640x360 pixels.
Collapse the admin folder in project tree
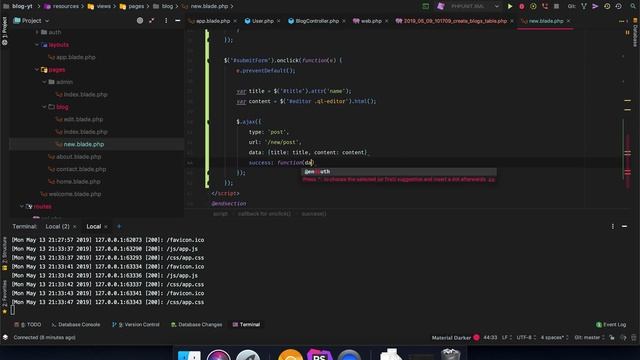[44, 82]
